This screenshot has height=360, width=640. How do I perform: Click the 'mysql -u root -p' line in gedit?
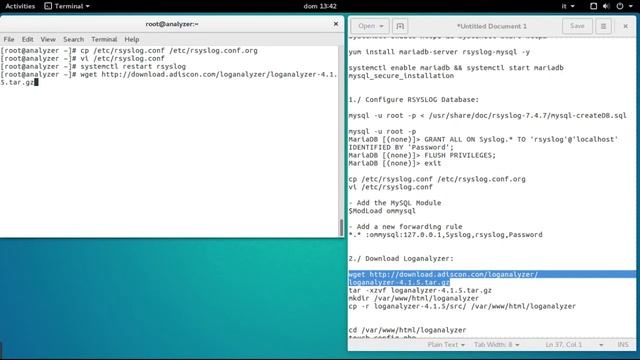[x=382, y=131]
